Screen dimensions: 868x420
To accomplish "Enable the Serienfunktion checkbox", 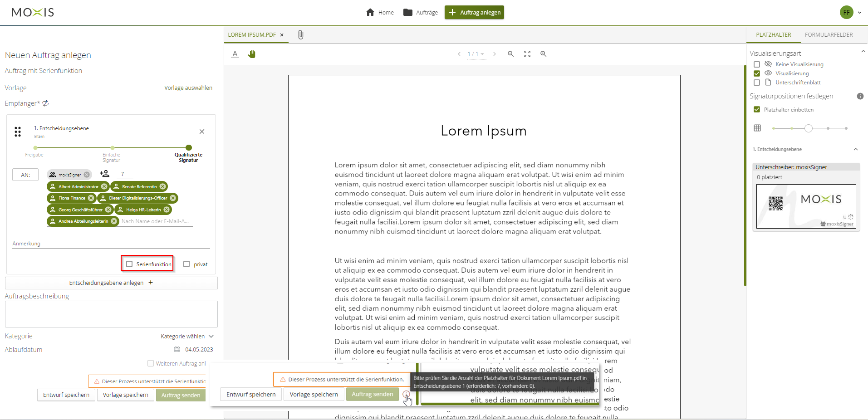I will point(130,264).
